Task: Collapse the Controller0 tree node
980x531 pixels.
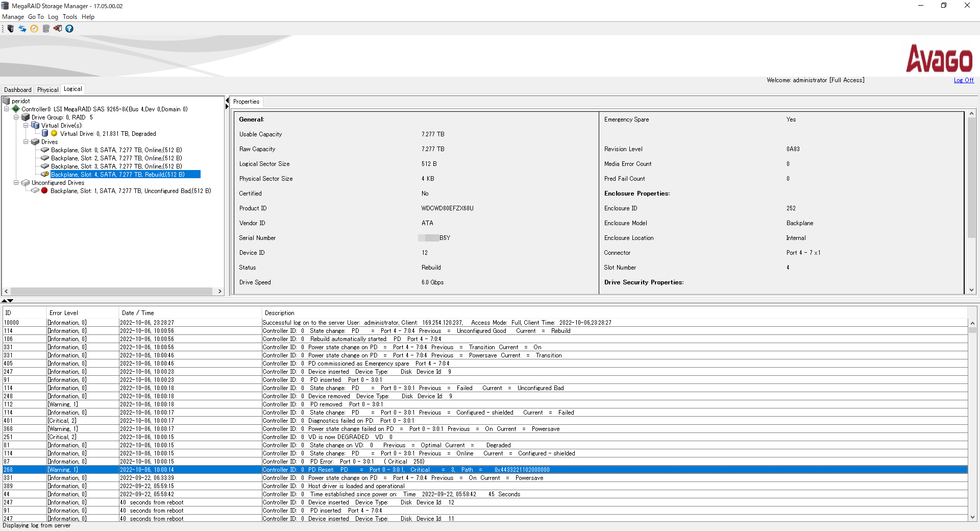Action: [6, 109]
